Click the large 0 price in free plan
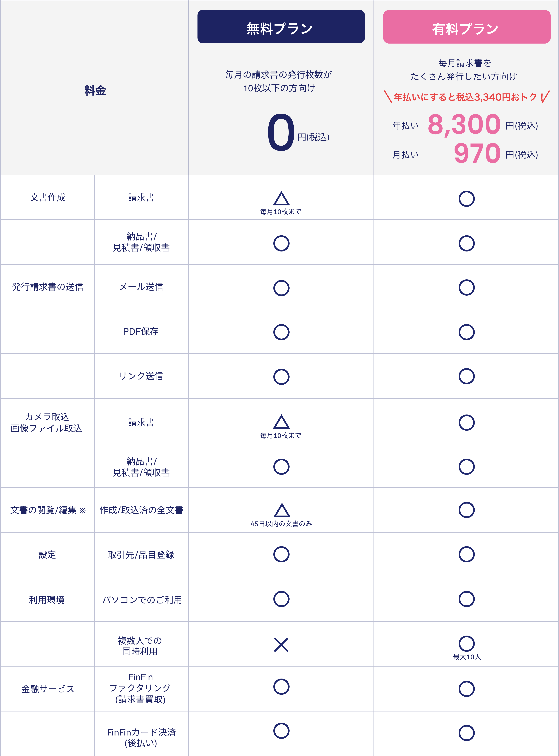559x756 pixels. [281, 132]
